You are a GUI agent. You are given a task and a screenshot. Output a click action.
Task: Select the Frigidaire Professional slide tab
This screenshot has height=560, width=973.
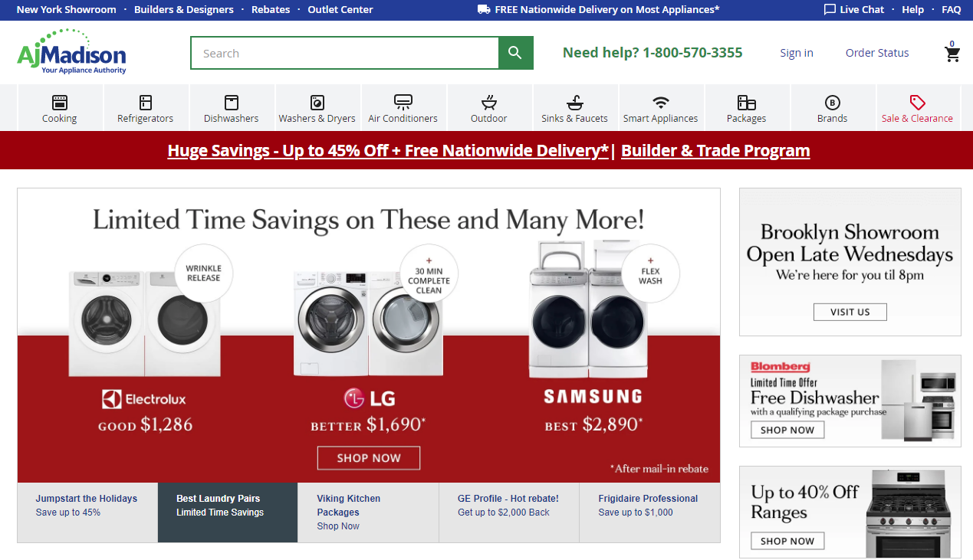[649, 513]
